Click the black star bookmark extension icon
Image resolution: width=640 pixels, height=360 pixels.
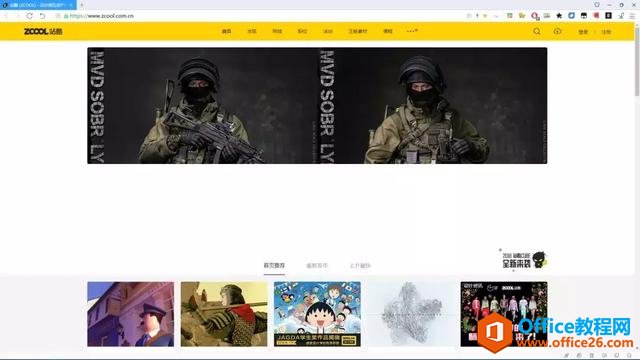[559, 16]
